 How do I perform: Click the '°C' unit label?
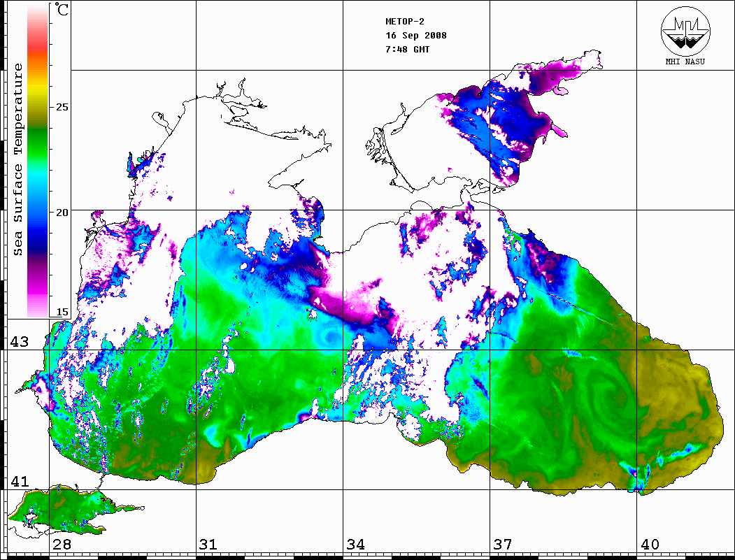point(62,9)
